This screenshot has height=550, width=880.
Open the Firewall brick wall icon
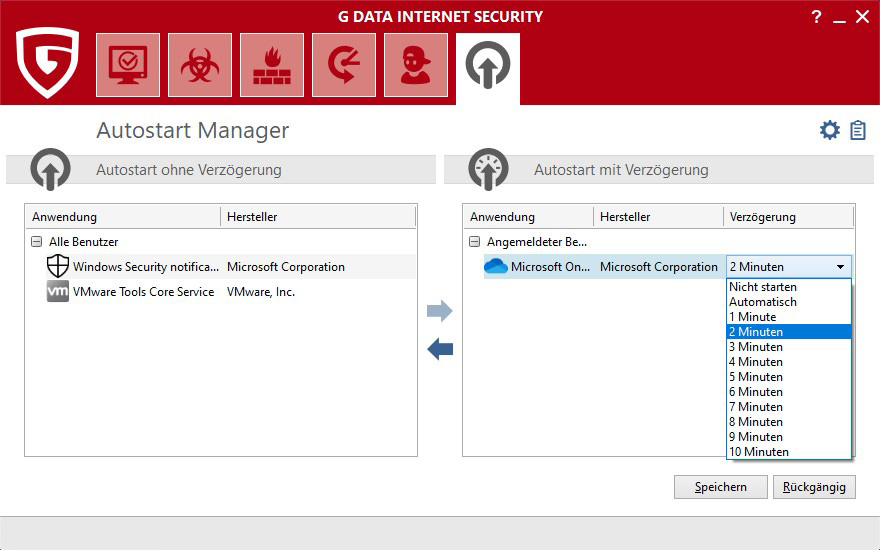(x=272, y=65)
